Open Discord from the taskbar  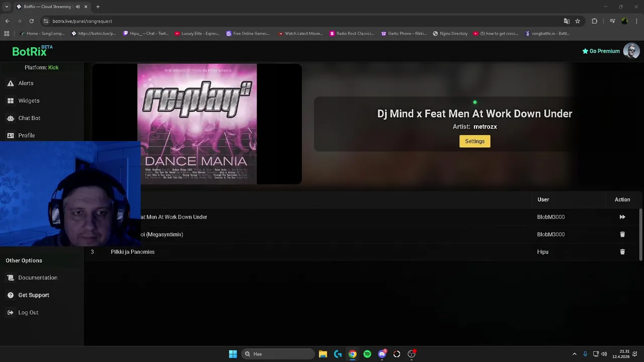(382, 354)
